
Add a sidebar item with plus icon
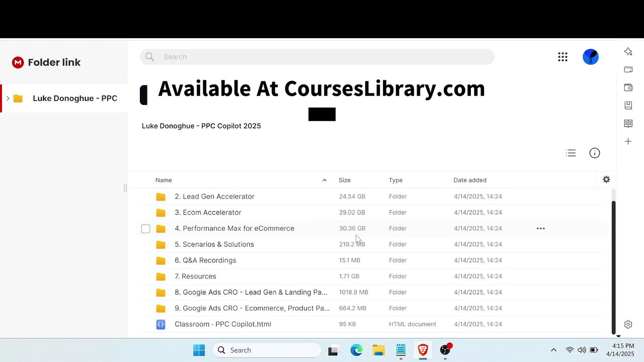628,142
